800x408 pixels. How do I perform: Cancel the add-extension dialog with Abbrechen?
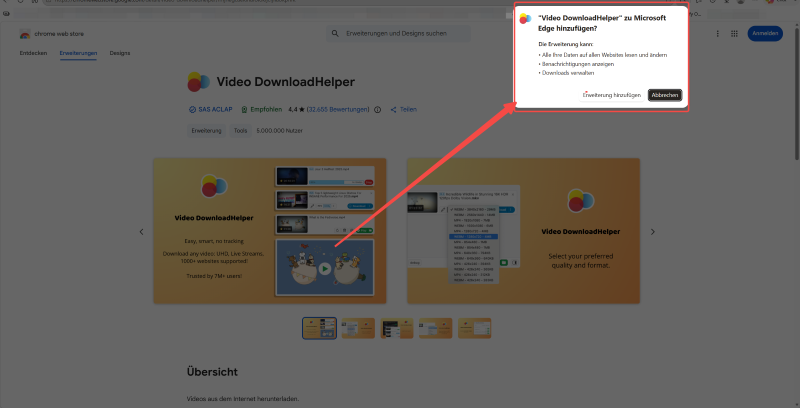665,95
